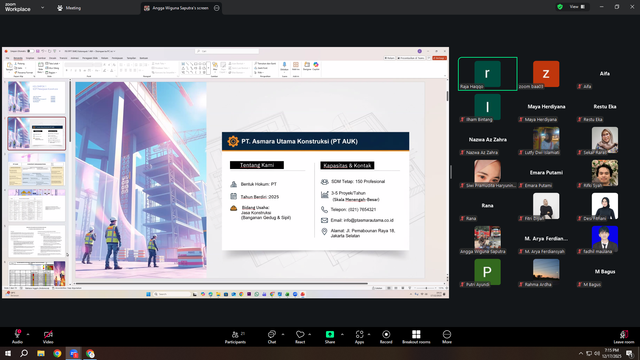Click the Save icon in PowerPoint title bar

(38, 51)
